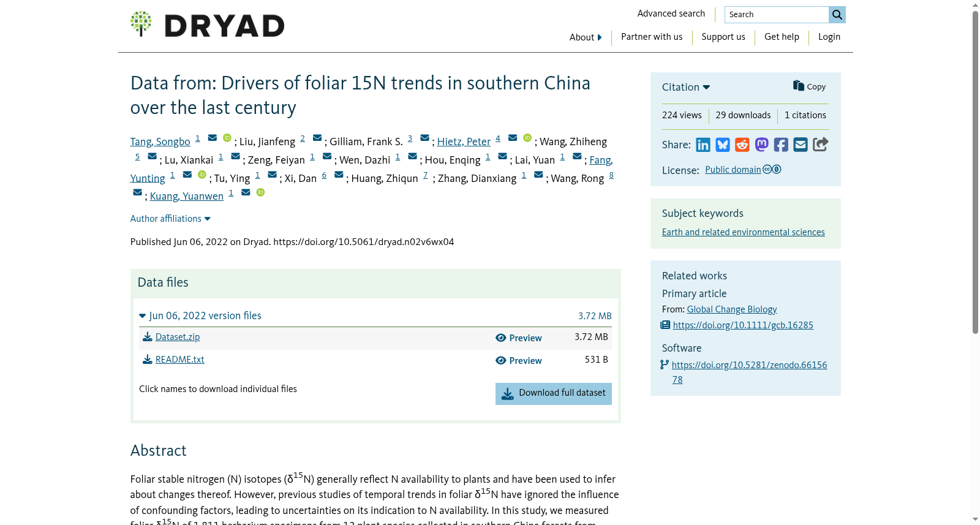Share dataset on Facebook
This screenshot has width=980, height=525.
point(781,145)
